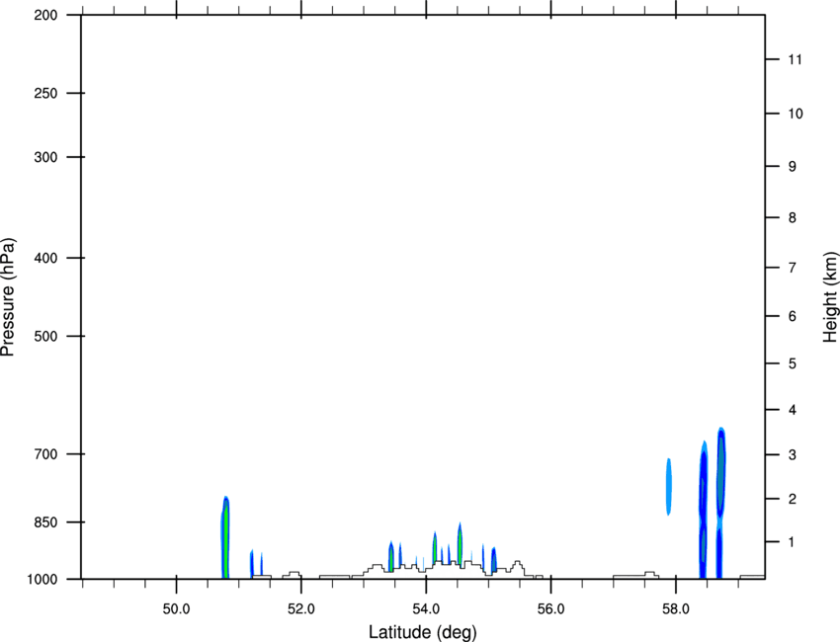Click height tick label 4
The width and height of the screenshot is (840, 642).
[793, 410]
